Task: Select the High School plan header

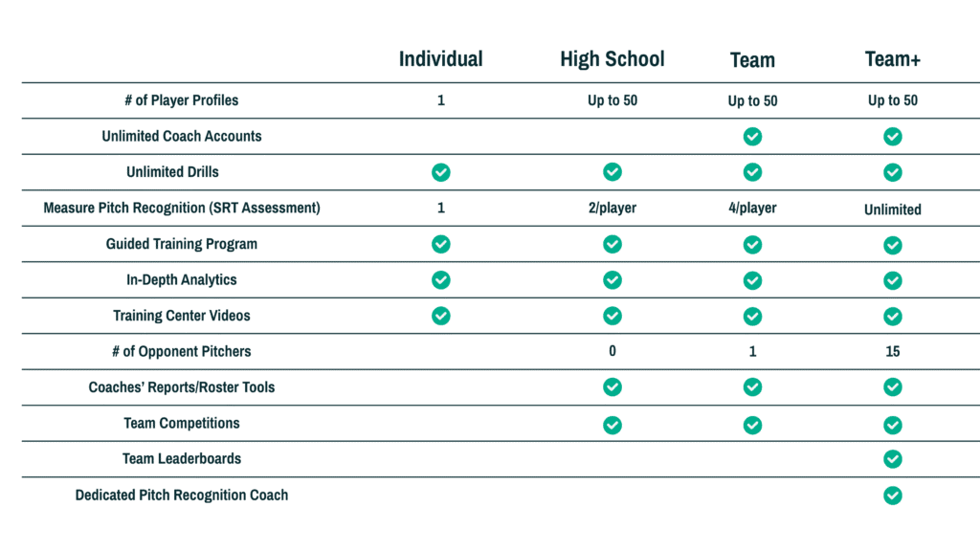Action: pyautogui.click(x=612, y=59)
